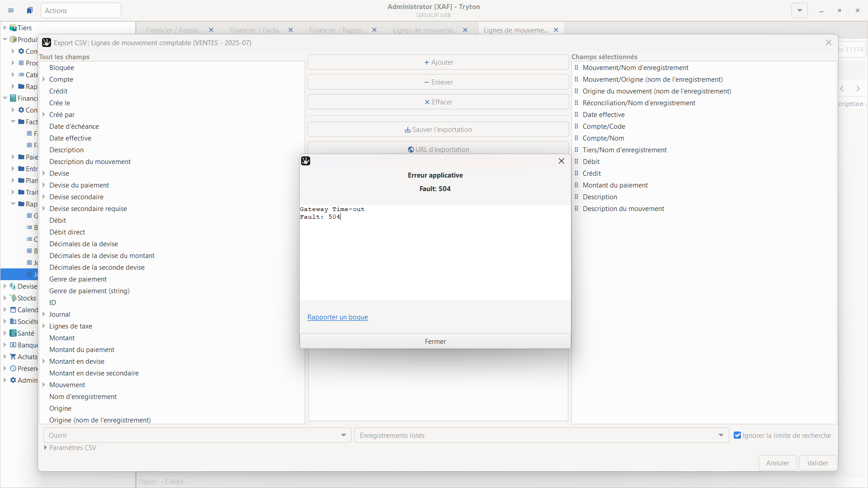Image resolution: width=868 pixels, height=488 pixels.
Task: Click the Actions search field
Action: [81, 10]
